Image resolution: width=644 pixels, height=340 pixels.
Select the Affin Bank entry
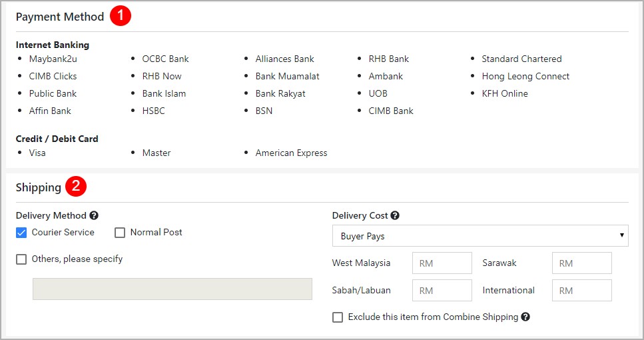click(x=50, y=111)
